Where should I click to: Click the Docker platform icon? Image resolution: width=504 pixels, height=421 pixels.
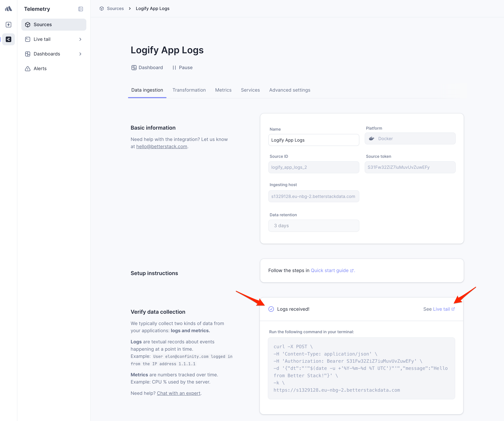(x=371, y=138)
